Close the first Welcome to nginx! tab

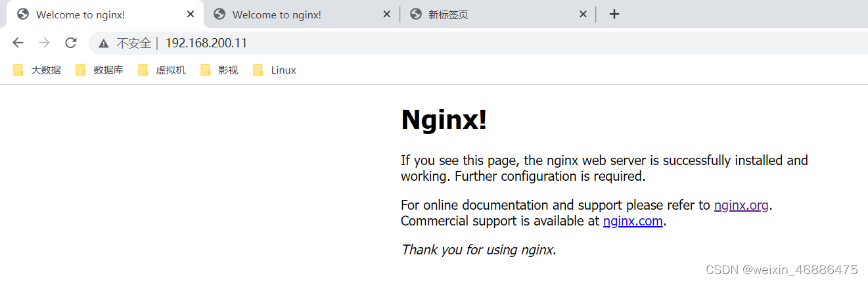(x=191, y=14)
